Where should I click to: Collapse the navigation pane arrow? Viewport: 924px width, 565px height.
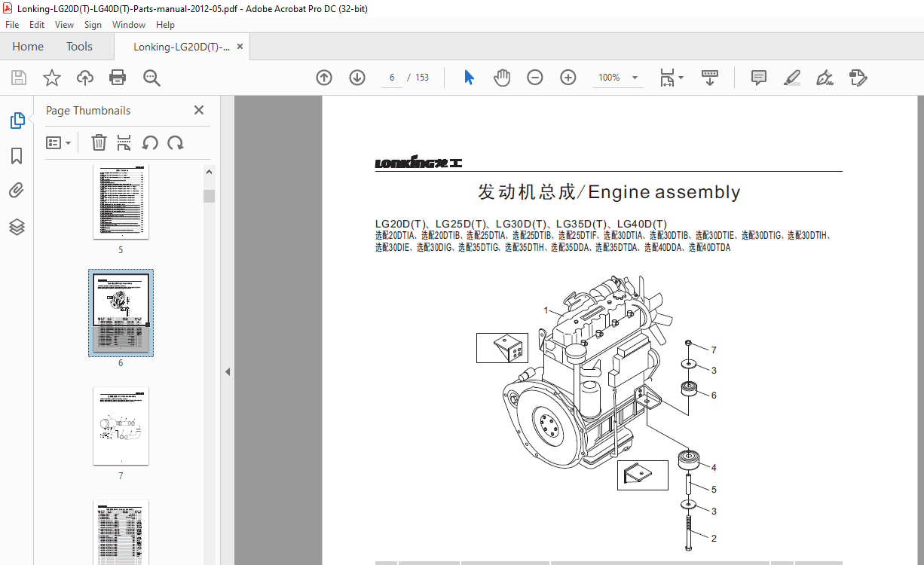pos(228,371)
